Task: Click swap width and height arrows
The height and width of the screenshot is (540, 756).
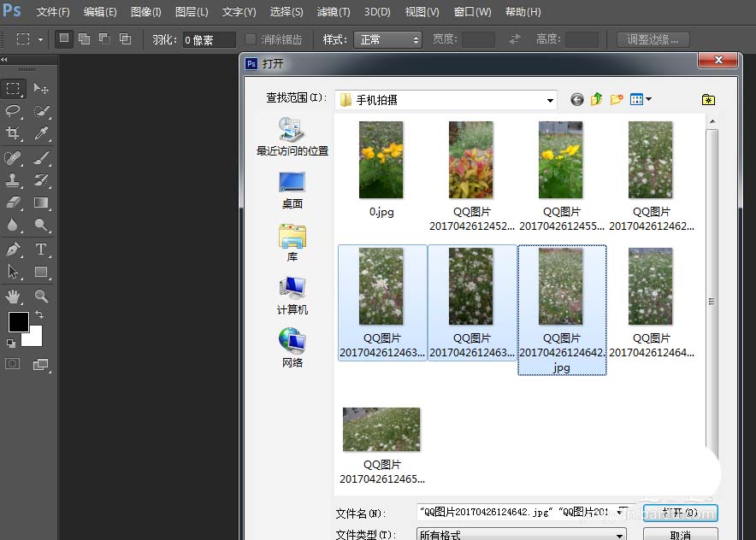Action: (x=515, y=39)
